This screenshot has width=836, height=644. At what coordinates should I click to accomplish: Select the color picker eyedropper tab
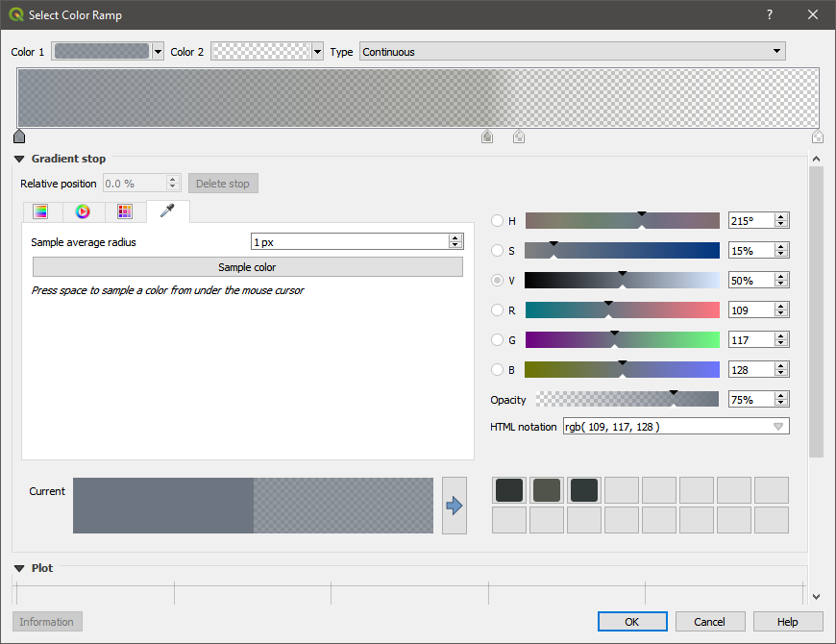(x=167, y=211)
